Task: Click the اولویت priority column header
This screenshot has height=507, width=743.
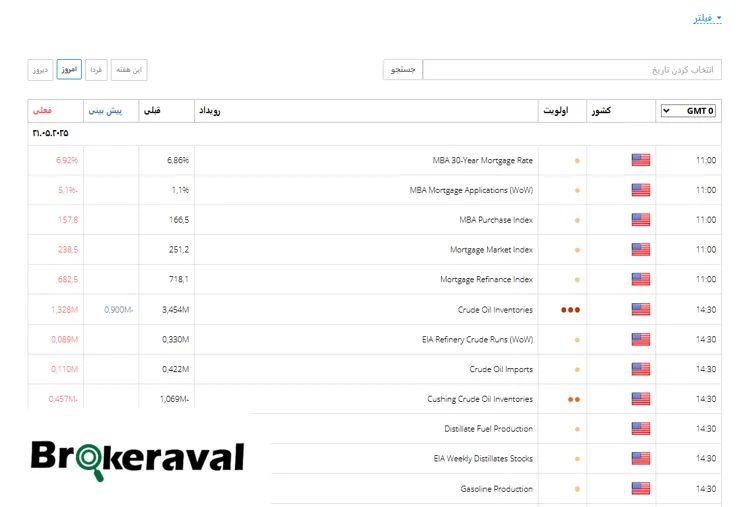Action: pos(555,111)
